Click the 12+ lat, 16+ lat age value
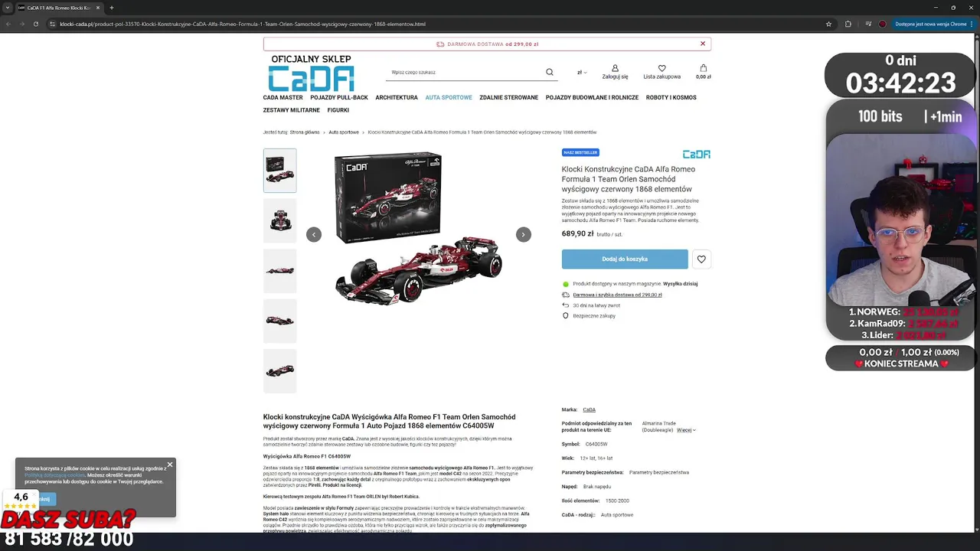980x551 pixels. [596, 458]
